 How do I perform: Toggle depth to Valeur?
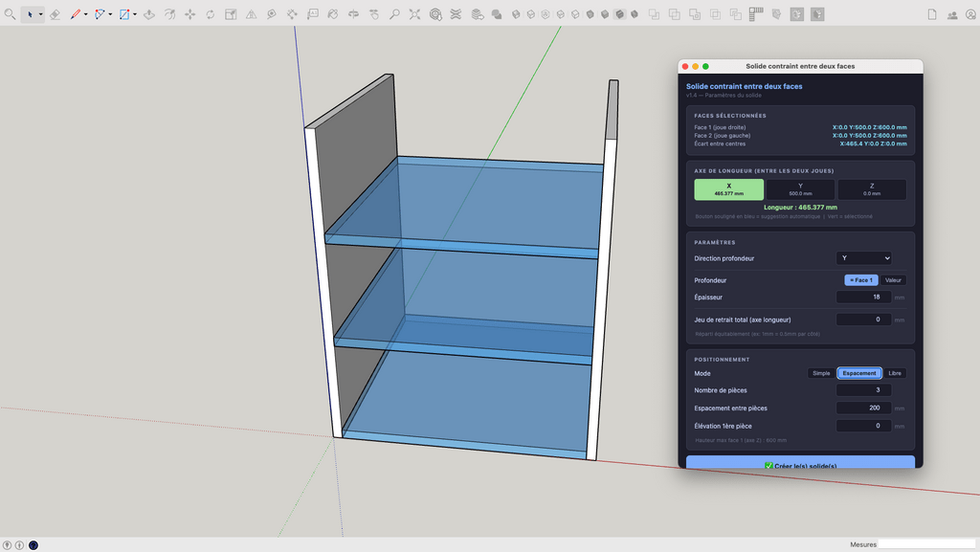point(893,280)
